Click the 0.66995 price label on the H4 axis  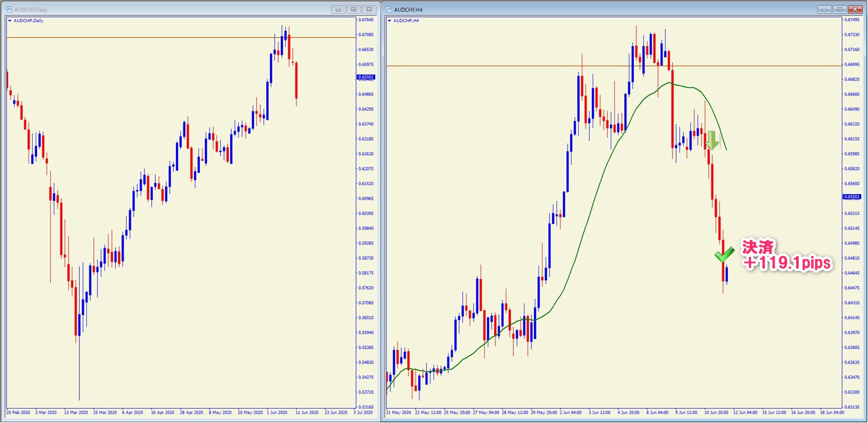[x=852, y=64]
